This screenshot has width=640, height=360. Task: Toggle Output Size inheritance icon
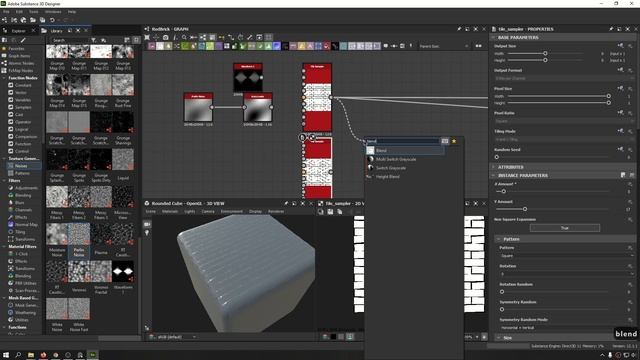click(620, 45)
